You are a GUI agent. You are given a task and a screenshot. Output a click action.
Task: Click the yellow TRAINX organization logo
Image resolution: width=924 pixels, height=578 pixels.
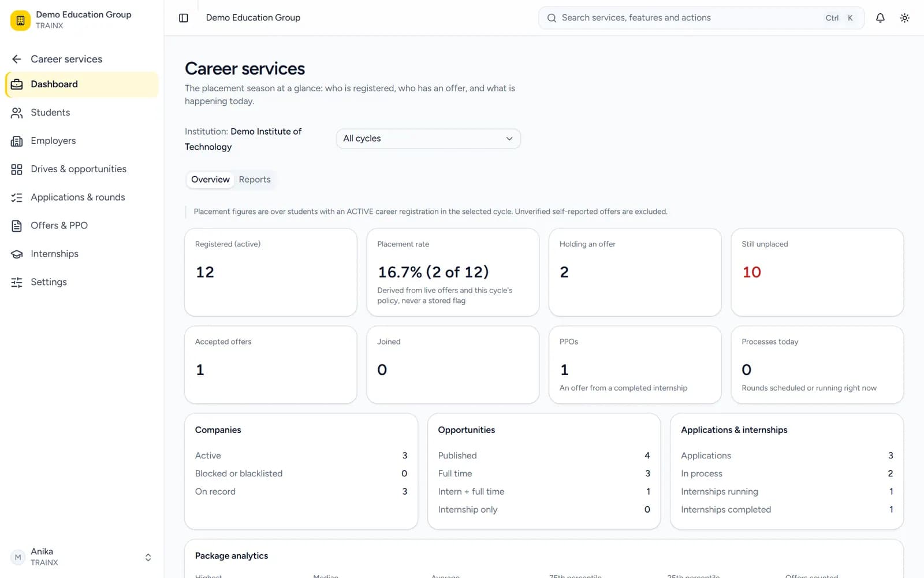pyautogui.click(x=20, y=20)
